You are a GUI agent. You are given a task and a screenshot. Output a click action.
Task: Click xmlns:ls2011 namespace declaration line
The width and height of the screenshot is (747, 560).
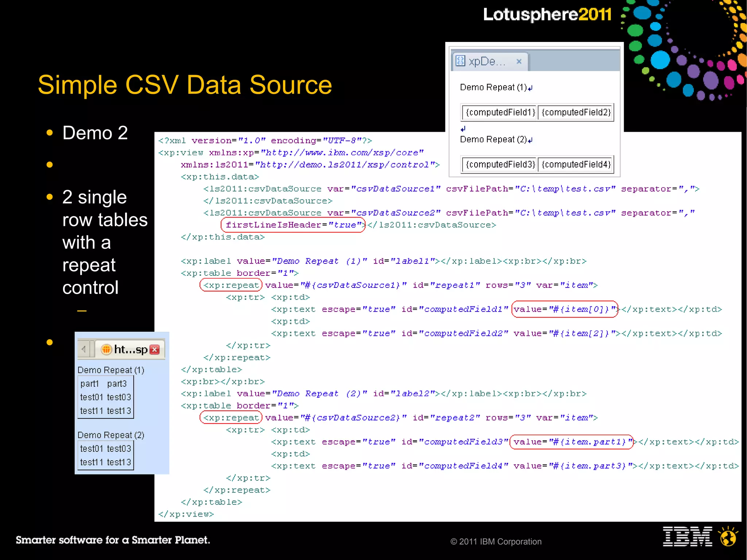pyautogui.click(x=310, y=165)
